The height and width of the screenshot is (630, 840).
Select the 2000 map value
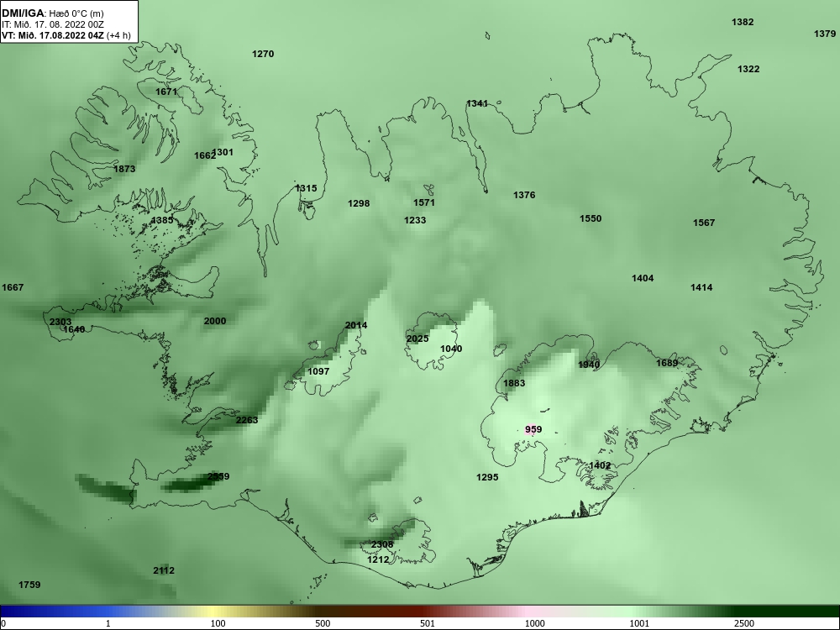[215, 322]
